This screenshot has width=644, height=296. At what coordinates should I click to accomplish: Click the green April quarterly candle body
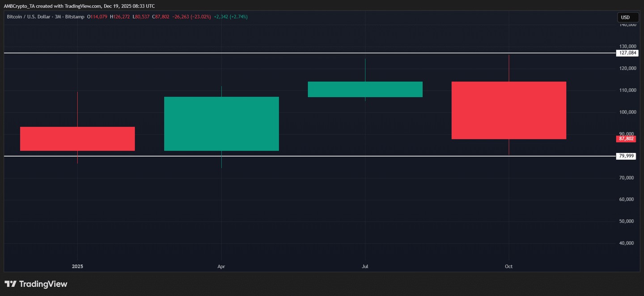point(221,123)
